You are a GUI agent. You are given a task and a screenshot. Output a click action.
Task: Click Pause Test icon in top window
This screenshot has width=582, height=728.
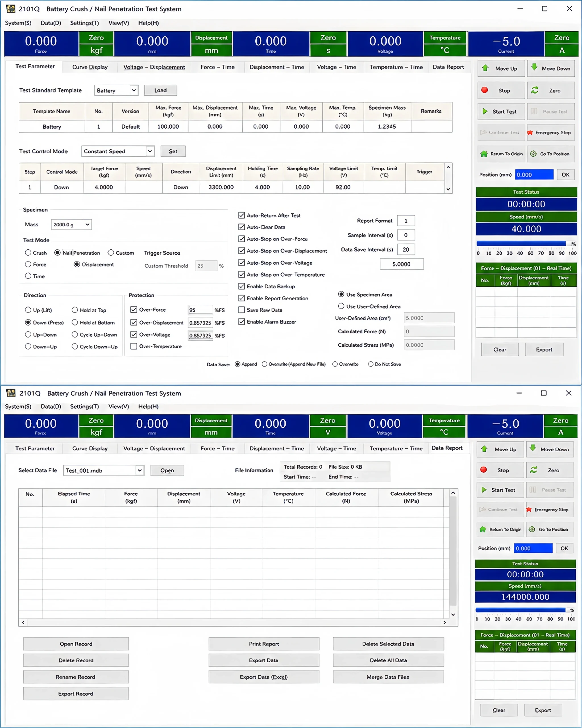click(x=534, y=111)
